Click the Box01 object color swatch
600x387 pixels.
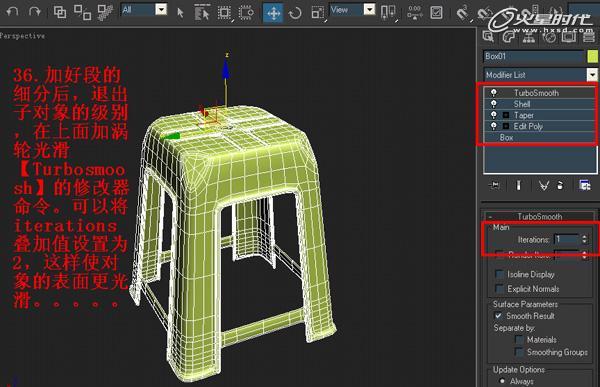click(592, 56)
